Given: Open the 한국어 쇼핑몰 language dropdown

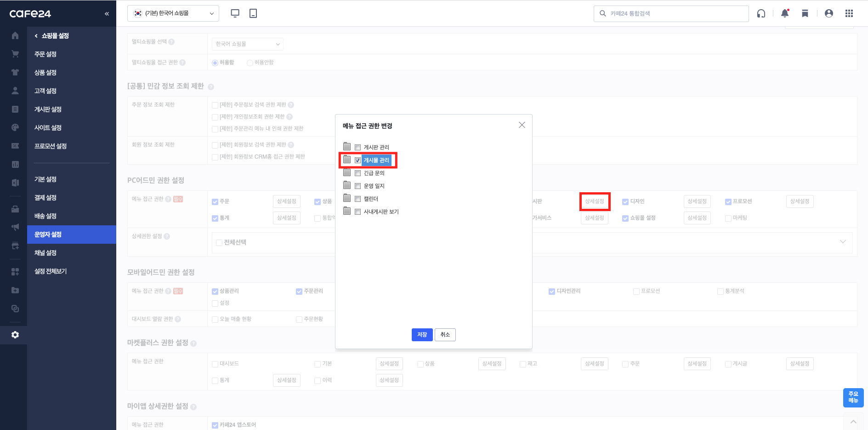Looking at the screenshot, I should pyautogui.click(x=173, y=13).
